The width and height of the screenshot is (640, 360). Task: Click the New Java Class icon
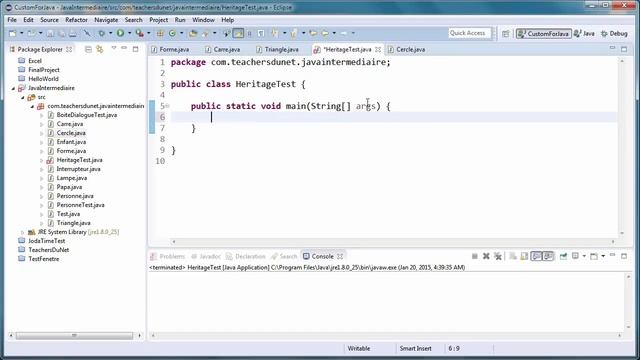[x=172, y=33]
